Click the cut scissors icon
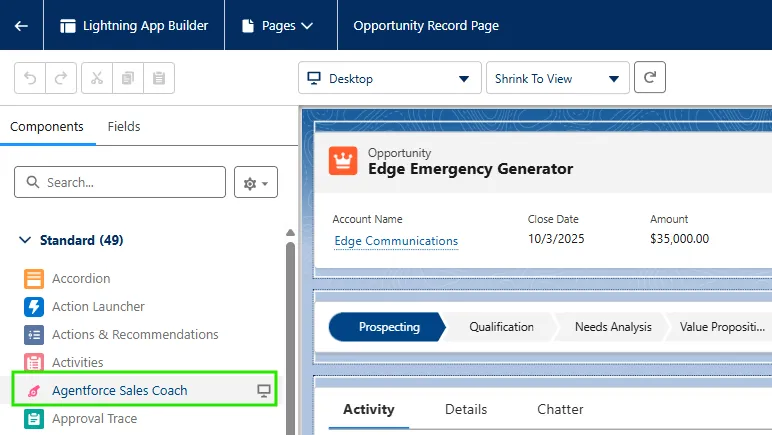The width and height of the screenshot is (772, 435). [96, 78]
